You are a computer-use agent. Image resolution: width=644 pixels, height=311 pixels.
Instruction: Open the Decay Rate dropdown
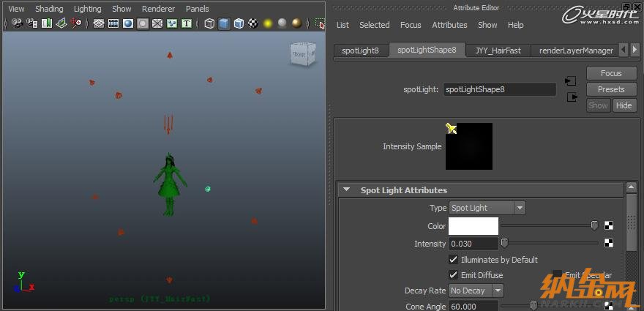coord(476,291)
